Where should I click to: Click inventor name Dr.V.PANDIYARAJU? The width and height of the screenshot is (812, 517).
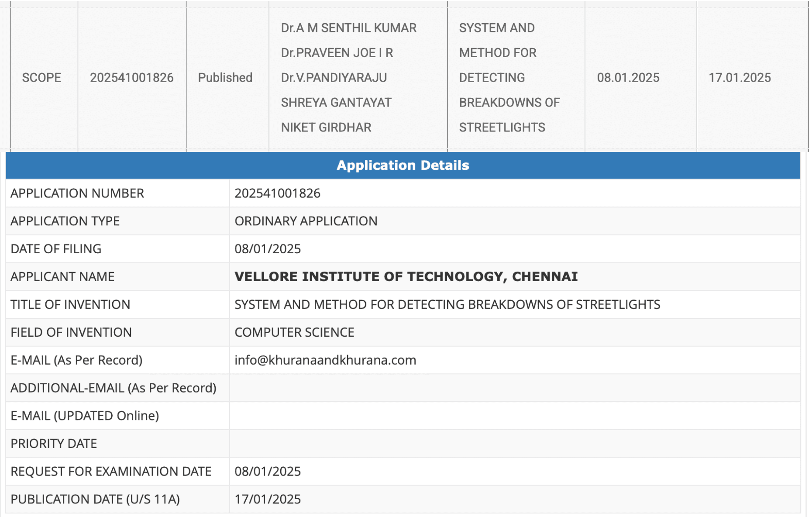pyautogui.click(x=334, y=78)
